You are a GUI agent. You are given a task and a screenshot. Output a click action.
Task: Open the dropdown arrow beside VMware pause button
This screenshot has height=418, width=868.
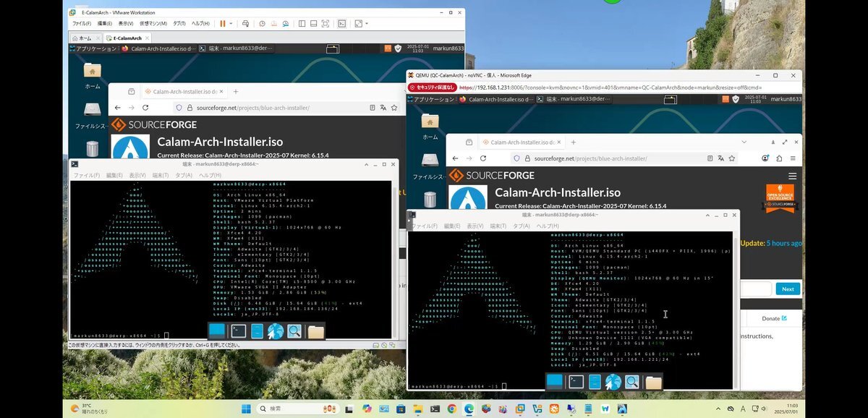[x=231, y=24]
